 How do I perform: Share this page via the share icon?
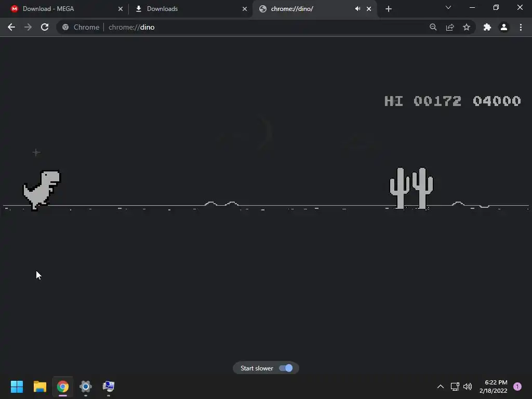click(x=450, y=27)
